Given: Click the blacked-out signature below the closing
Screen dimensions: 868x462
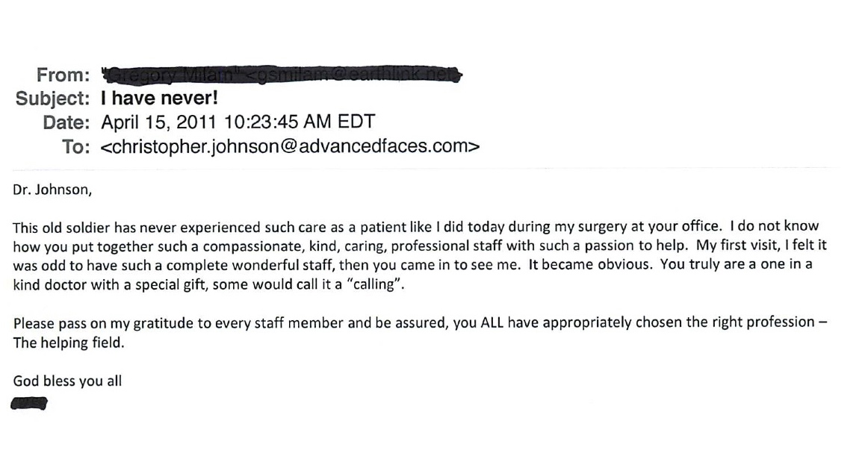Looking at the screenshot, I should coord(29,403).
